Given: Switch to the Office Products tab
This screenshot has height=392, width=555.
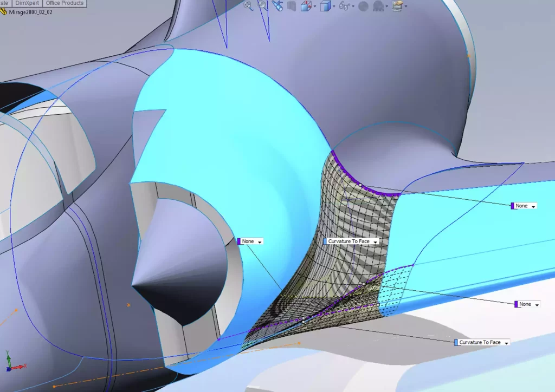Looking at the screenshot, I should pos(64,3).
